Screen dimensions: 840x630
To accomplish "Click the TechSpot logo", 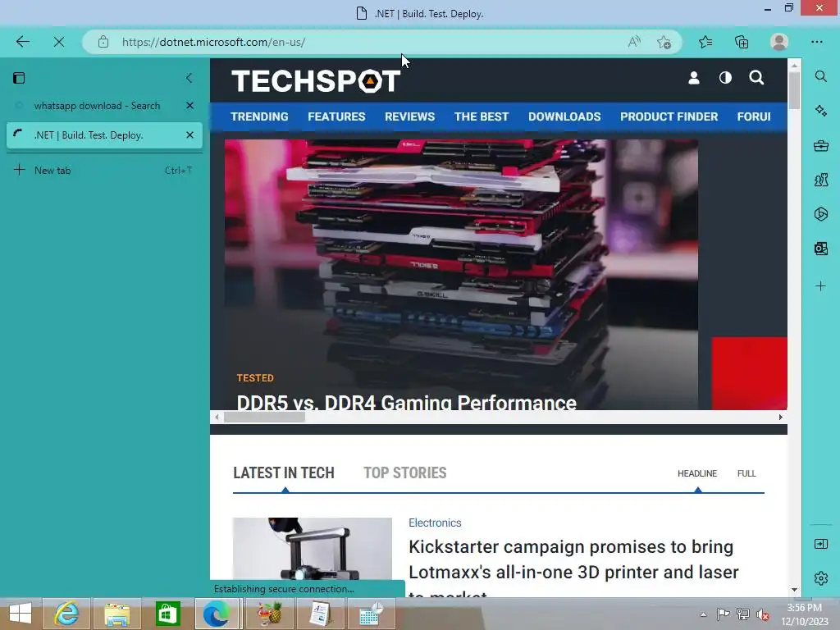I will click(316, 81).
